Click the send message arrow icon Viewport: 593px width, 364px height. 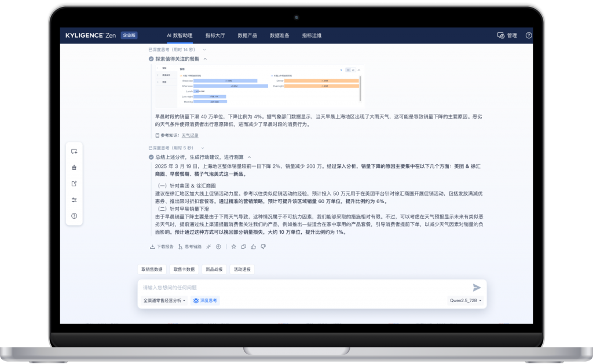coord(477,288)
